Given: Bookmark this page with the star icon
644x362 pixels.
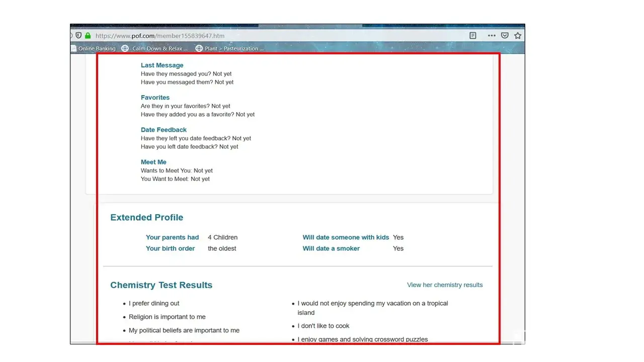Looking at the screenshot, I should 518,36.
